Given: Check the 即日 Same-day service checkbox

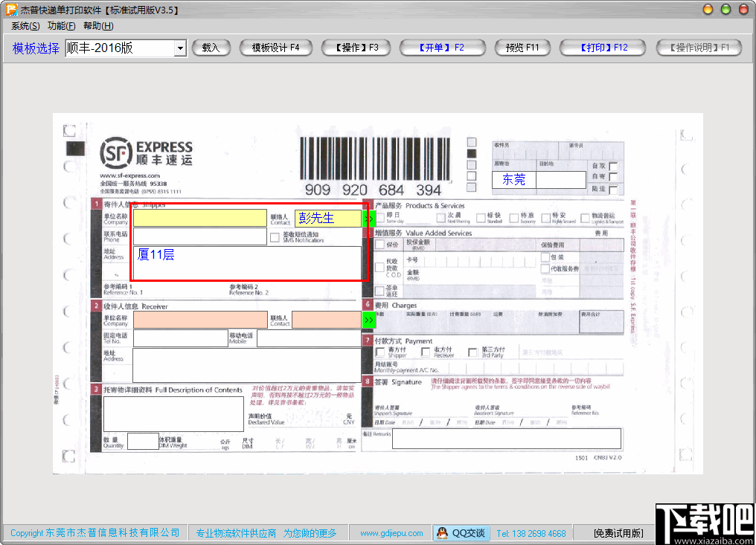Looking at the screenshot, I should point(380,218).
